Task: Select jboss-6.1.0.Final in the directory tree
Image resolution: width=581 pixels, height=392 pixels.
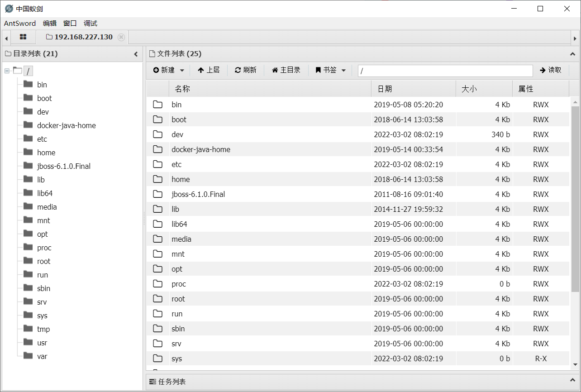Action: [x=64, y=166]
